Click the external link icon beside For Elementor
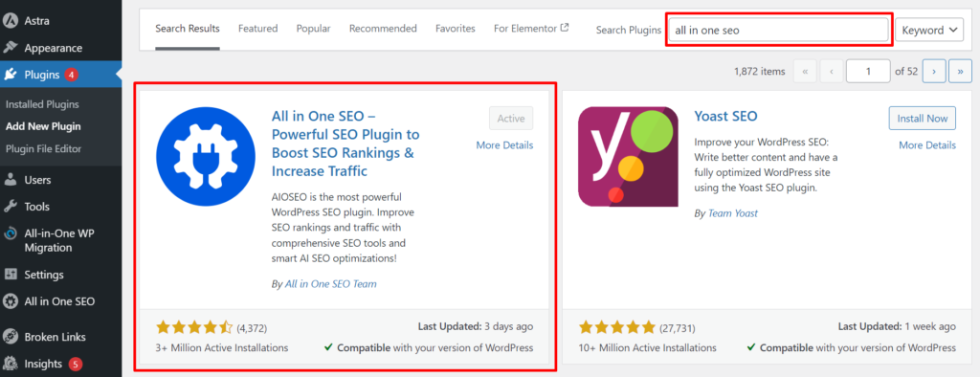Screen dimensions: 980x377 pos(565,28)
